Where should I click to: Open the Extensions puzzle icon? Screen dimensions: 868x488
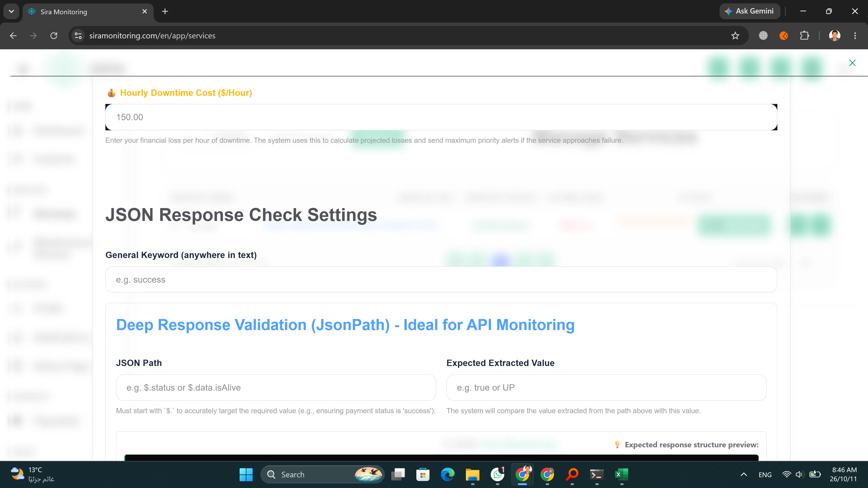(804, 36)
